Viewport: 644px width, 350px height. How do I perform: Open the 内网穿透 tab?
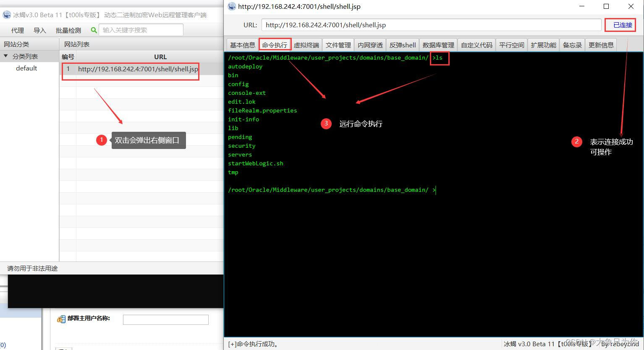click(370, 45)
